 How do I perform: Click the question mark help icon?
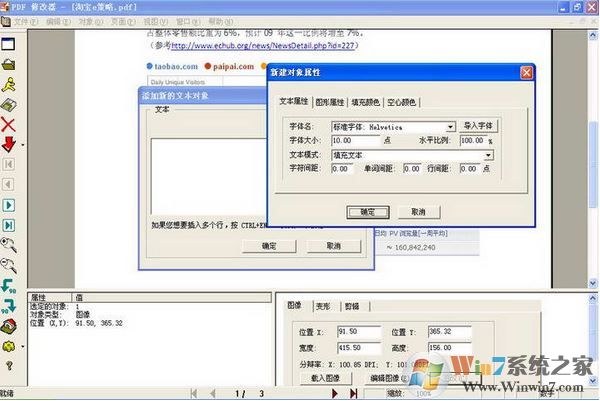coord(9,366)
